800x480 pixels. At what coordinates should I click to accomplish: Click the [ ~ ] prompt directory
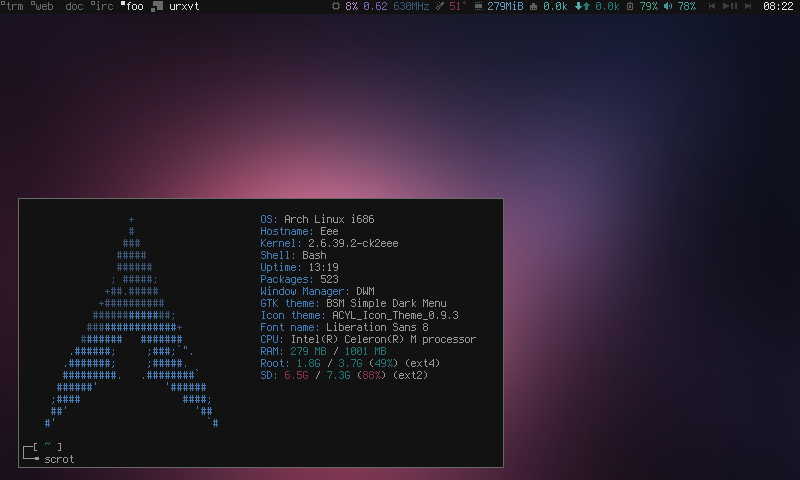pos(47,447)
